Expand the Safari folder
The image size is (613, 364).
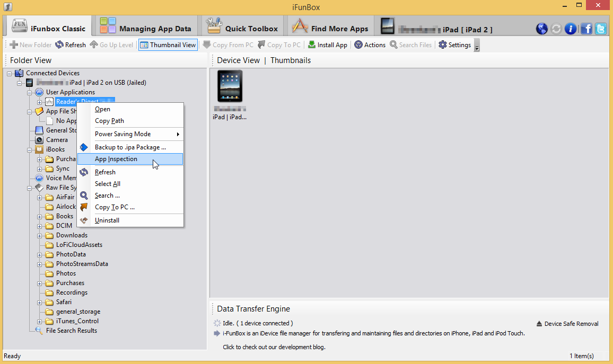click(x=39, y=303)
